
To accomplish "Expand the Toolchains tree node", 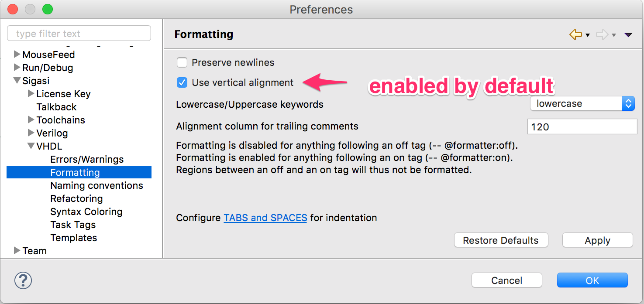I will pos(31,120).
